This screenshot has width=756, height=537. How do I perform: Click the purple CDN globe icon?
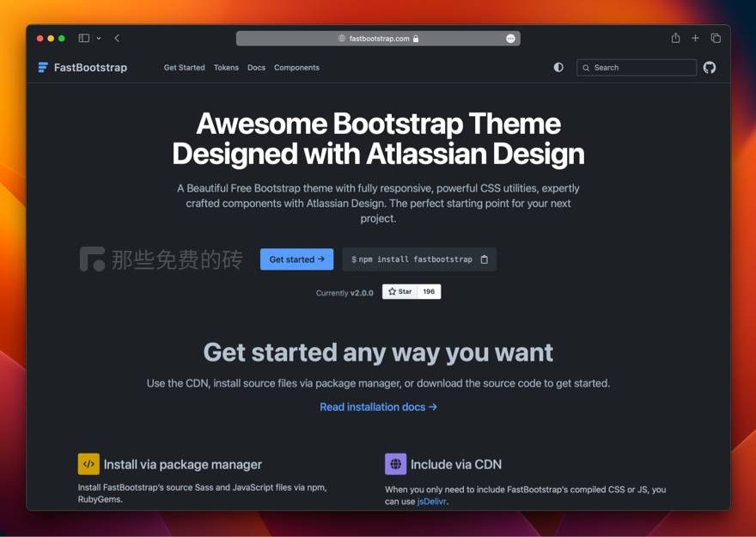(x=395, y=464)
